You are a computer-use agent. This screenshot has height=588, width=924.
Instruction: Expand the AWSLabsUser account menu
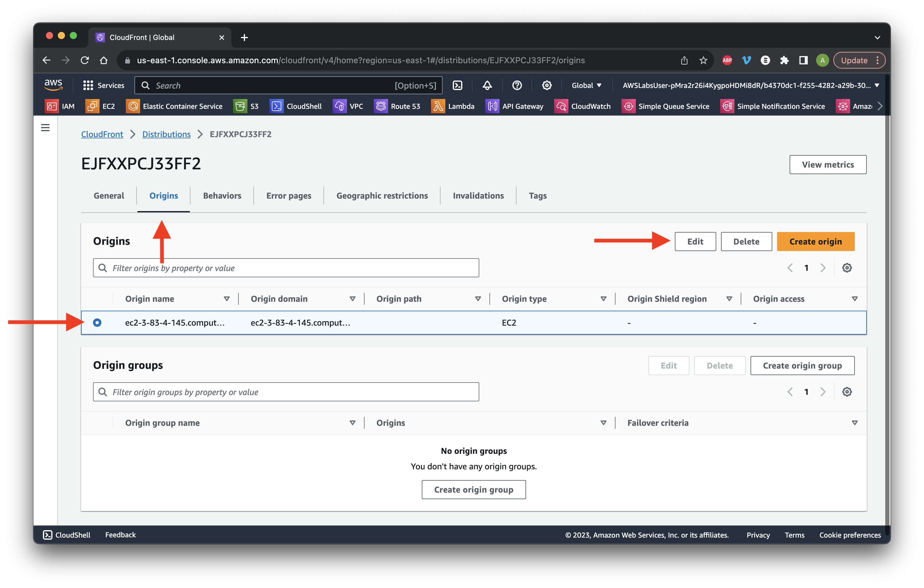750,85
